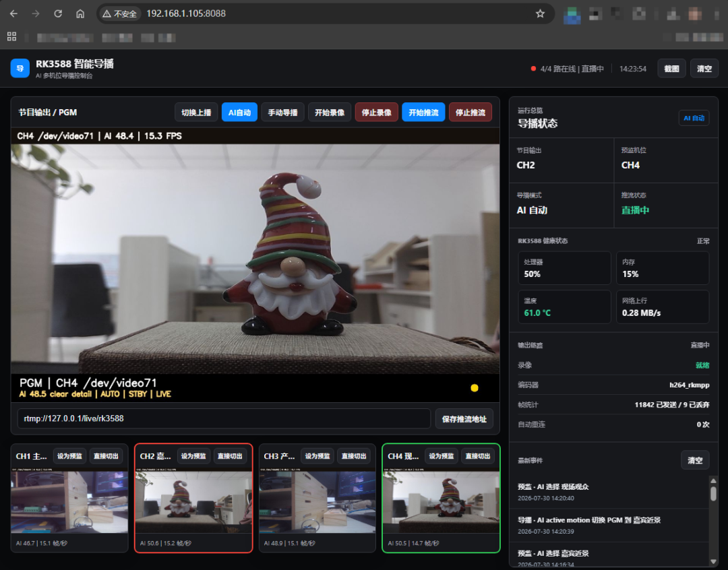This screenshot has height=570, width=728.
Task: Enable AI自动 directing mode in PGM toolbar
Action: (x=239, y=113)
